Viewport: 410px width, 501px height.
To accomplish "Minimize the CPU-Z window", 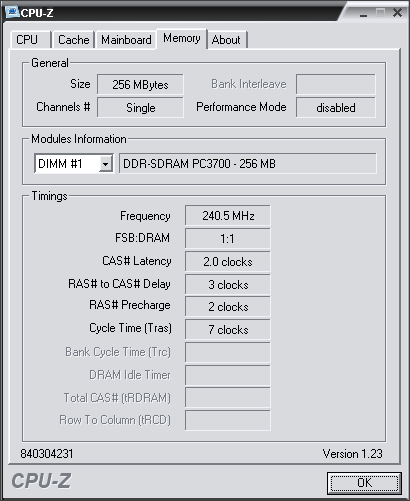I will pyautogui.click(x=364, y=14).
